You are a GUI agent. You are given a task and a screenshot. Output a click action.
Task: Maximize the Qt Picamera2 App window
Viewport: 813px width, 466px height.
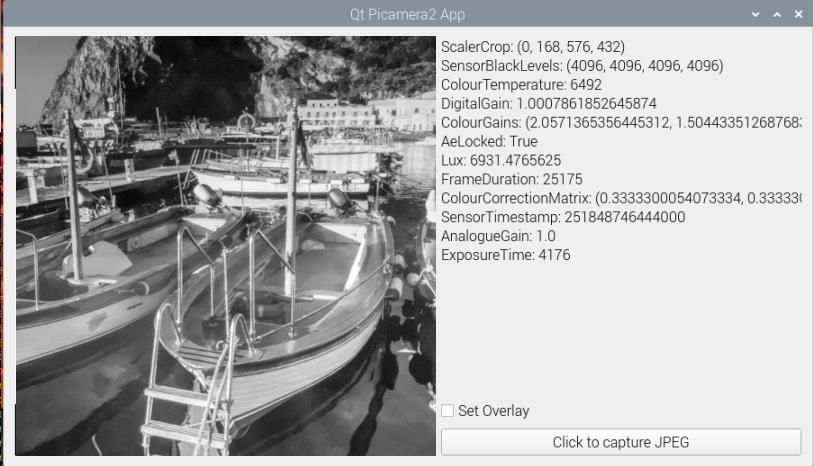pos(777,15)
